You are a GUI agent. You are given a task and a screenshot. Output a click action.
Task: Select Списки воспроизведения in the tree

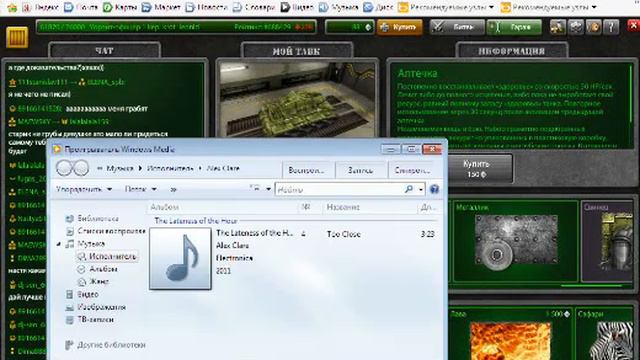[x=105, y=231]
